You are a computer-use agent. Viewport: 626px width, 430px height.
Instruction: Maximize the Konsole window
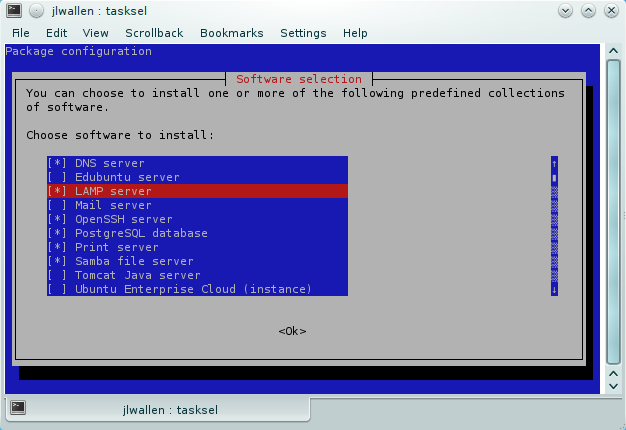point(588,11)
